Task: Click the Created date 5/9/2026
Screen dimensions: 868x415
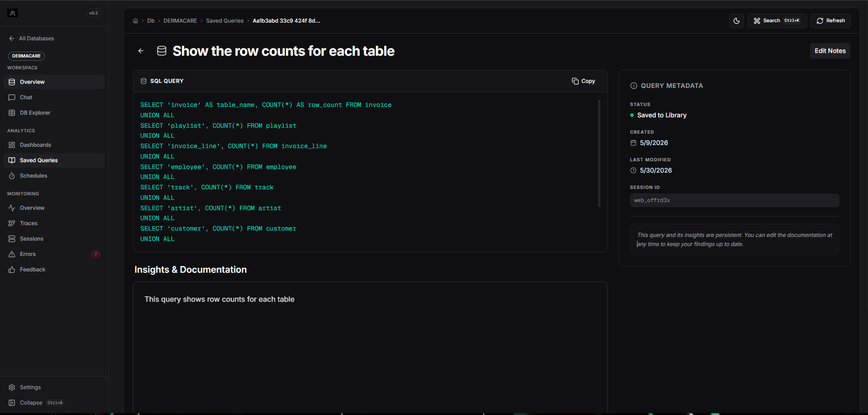Action: coord(654,143)
